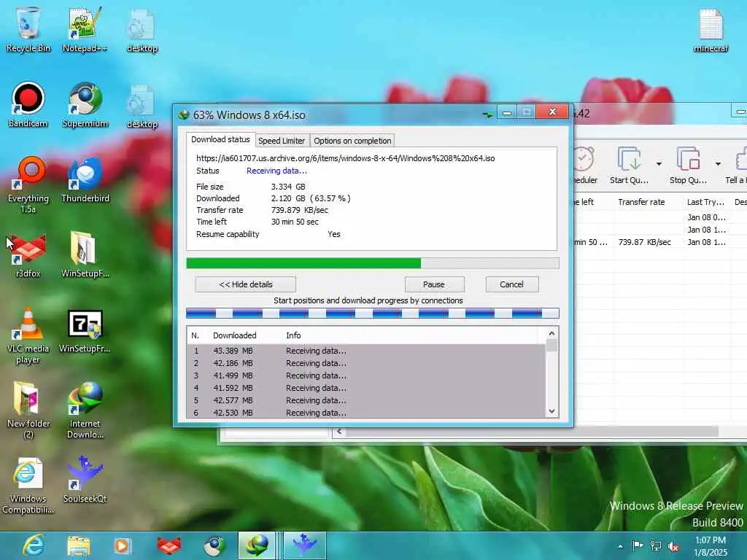Screen dimensions: 747x560
Task: Select the WinSetupFr... 7-zip archive icon
Action: pyautogui.click(x=85, y=331)
